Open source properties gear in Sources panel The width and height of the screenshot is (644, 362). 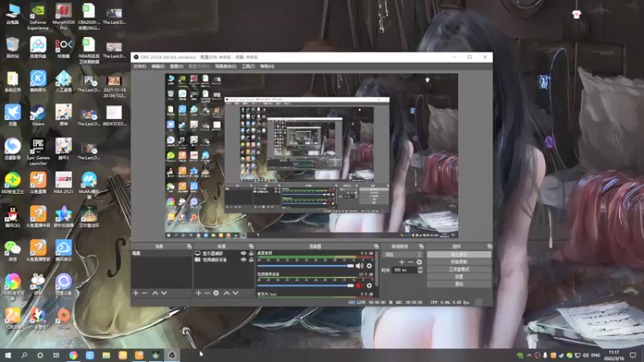(216, 293)
